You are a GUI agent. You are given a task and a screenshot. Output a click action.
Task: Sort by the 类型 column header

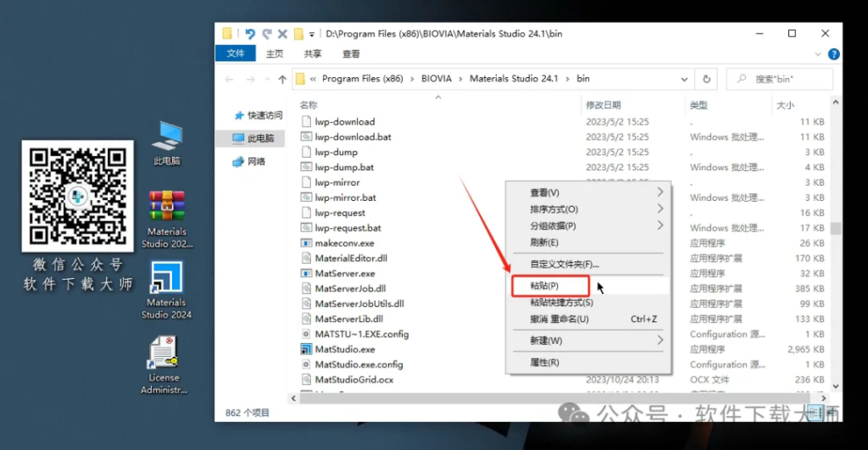click(x=698, y=105)
